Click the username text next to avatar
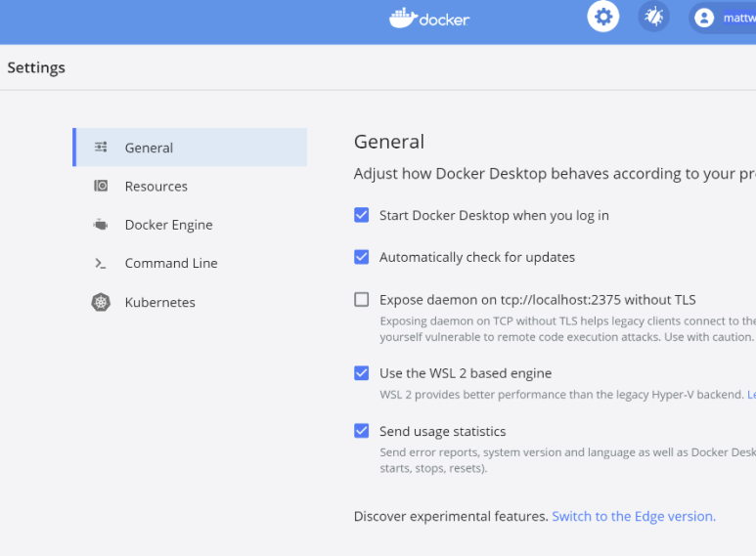Viewport: 756px width, 556px height. pyautogui.click(x=739, y=18)
